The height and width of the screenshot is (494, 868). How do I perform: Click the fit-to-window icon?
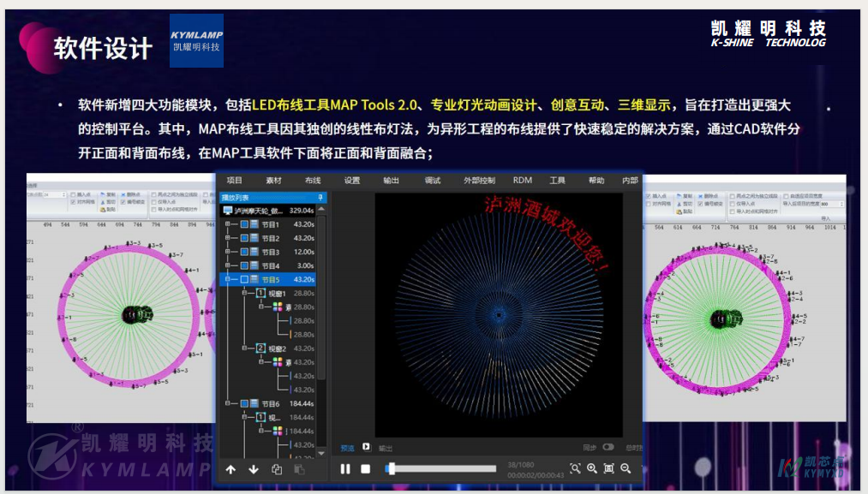pos(608,468)
